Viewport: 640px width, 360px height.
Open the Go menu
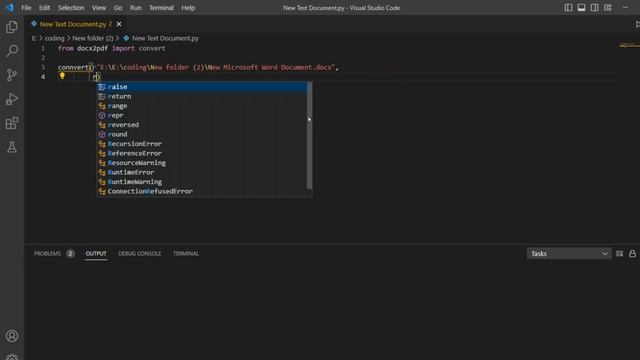pyautogui.click(x=118, y=8)
